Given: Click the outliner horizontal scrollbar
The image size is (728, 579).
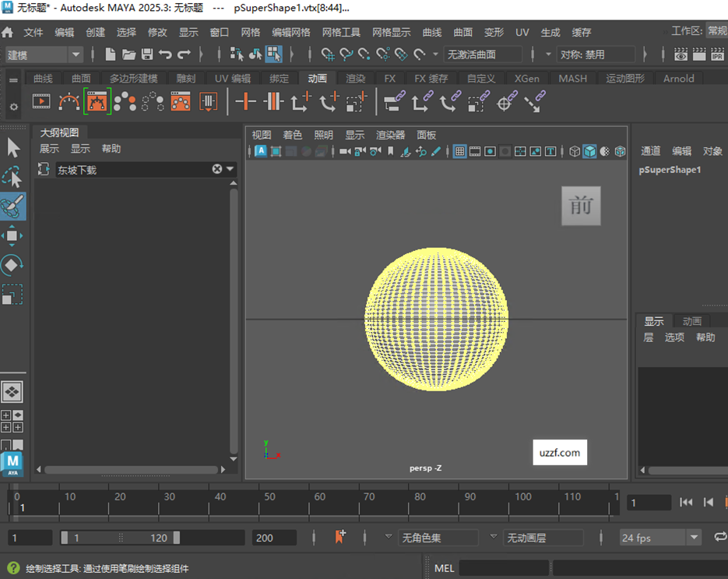Looking at the screenshot, I should (x=131, y=470).
